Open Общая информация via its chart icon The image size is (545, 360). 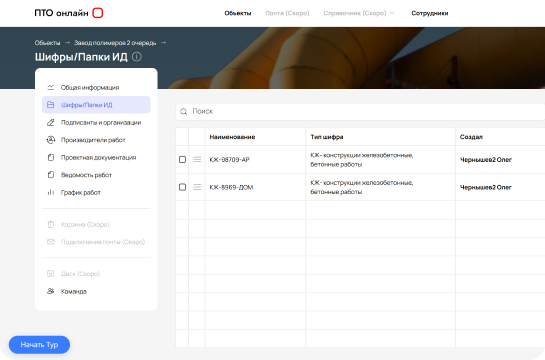[x=51, y=87]
